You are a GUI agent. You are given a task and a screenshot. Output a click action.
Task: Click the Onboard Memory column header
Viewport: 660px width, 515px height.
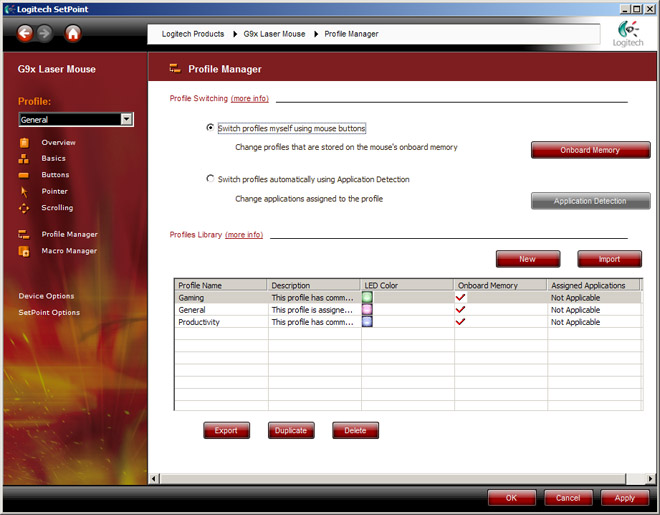coord(500,285)
